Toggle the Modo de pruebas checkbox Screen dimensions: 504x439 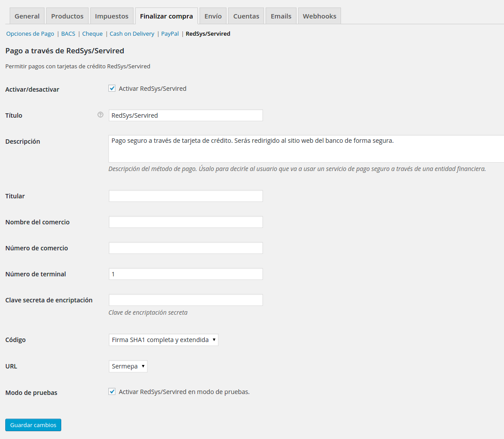point(112,392)
